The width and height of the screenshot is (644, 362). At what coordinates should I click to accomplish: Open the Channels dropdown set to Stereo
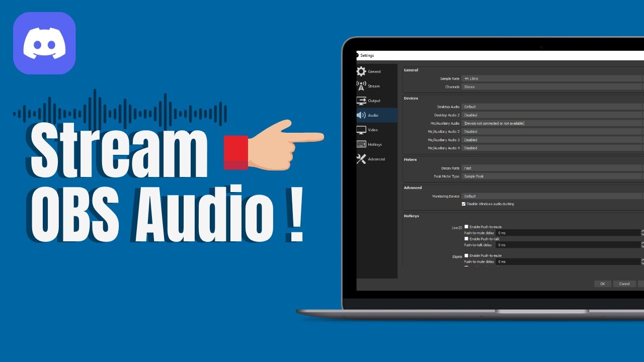click(x=552, y=86)
